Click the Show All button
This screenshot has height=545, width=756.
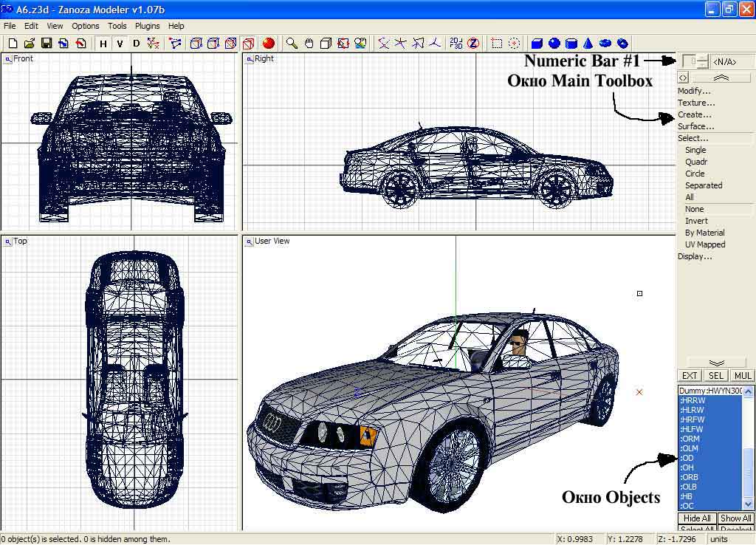(x=735, y=518)
